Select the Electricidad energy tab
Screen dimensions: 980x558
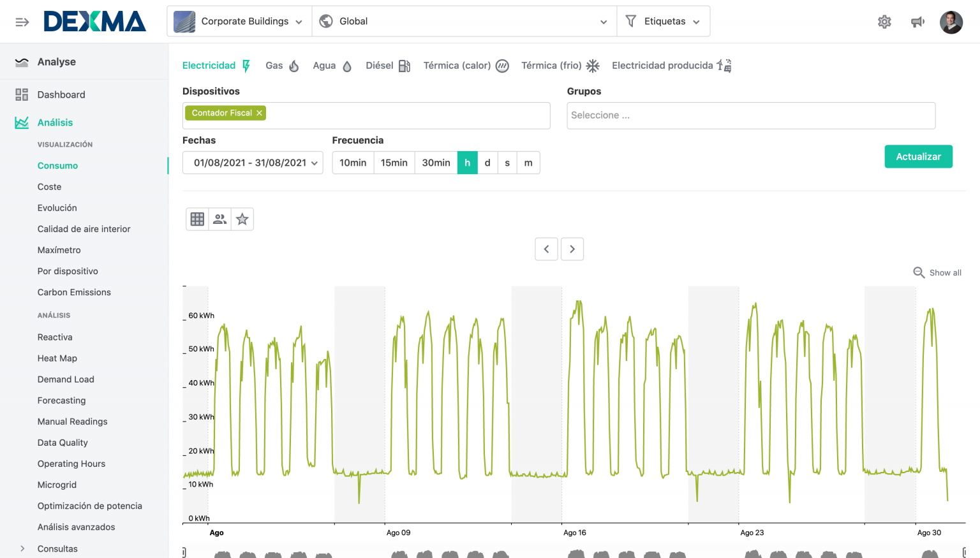(x=216, y=65)
